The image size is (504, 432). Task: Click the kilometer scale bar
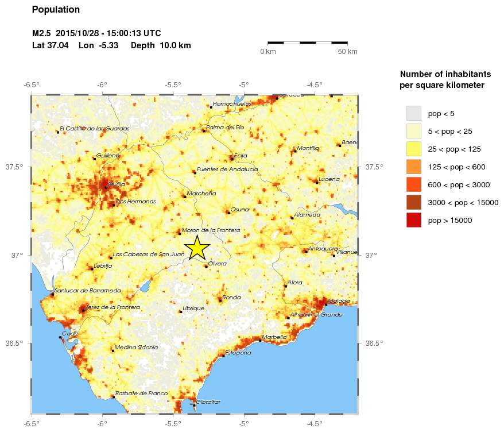[308, 43]
